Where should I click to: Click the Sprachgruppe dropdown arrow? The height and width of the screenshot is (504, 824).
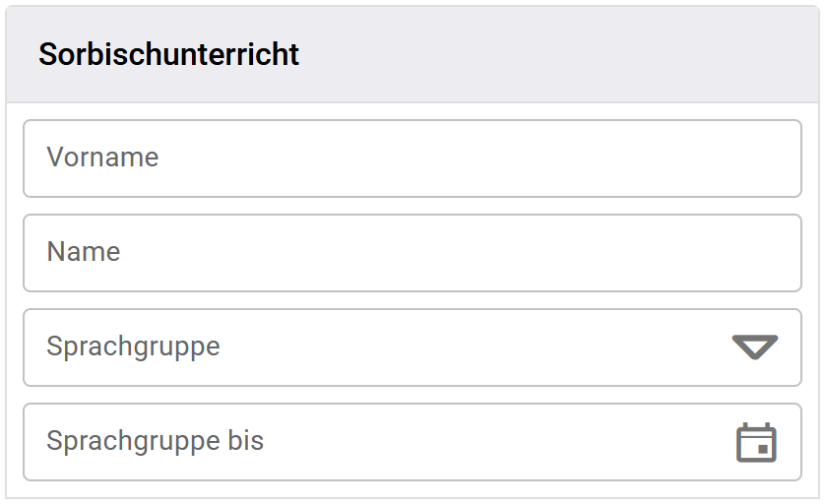point(755,347)
